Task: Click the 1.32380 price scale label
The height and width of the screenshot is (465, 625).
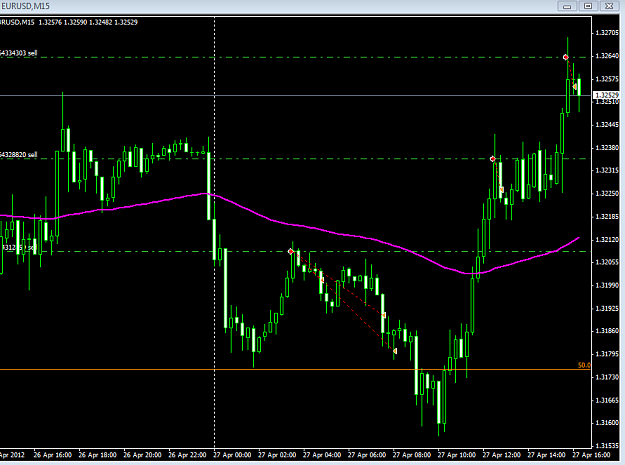Action: click(x=607, y=148)
